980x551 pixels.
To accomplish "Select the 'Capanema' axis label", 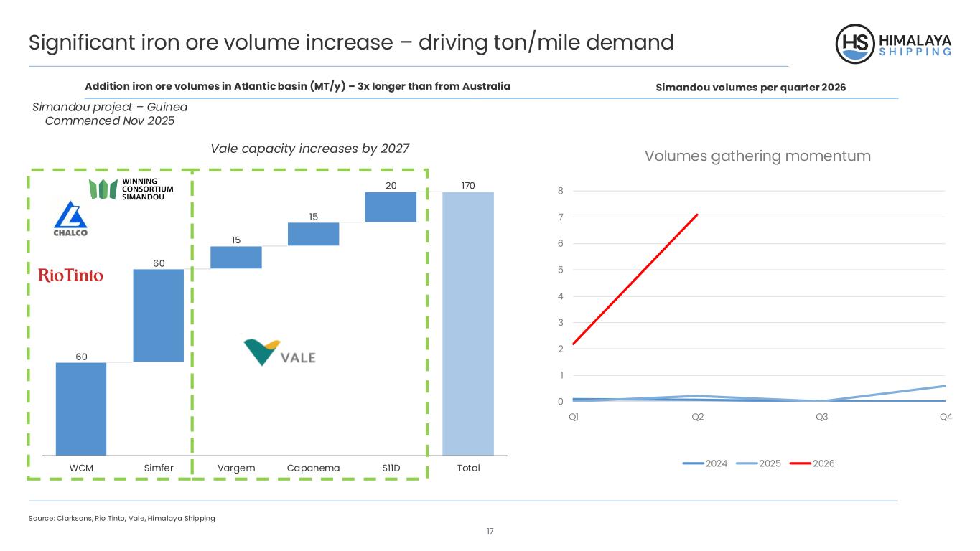I will [314, 468].
